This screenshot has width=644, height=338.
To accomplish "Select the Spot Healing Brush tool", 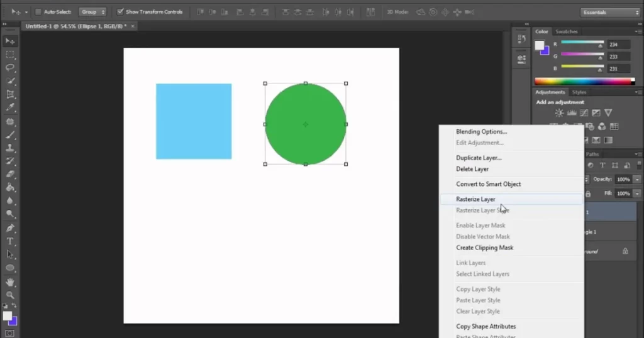I will [10, 121].
